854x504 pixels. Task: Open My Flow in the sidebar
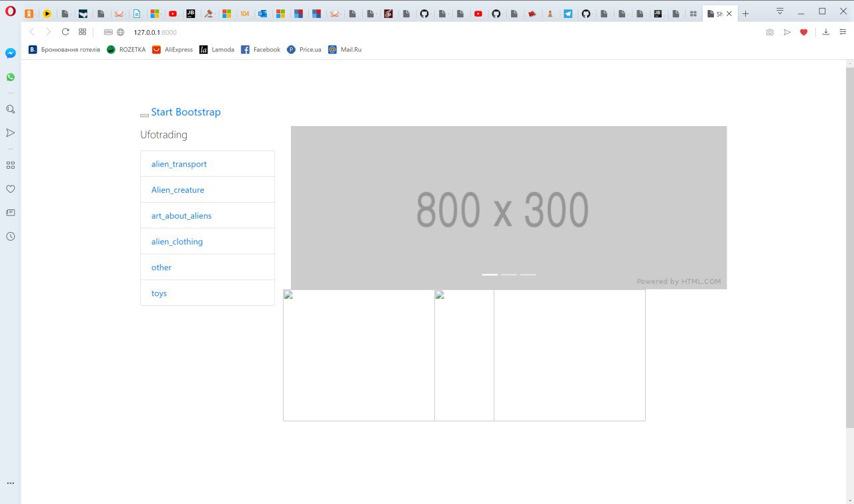pos(11,133)
